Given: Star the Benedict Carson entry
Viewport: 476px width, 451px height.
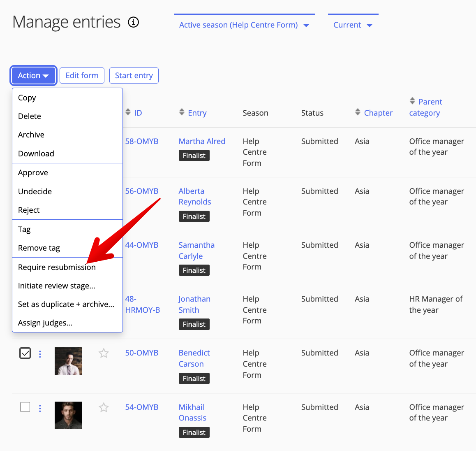Looking at the screenshot, I should 104,353.
